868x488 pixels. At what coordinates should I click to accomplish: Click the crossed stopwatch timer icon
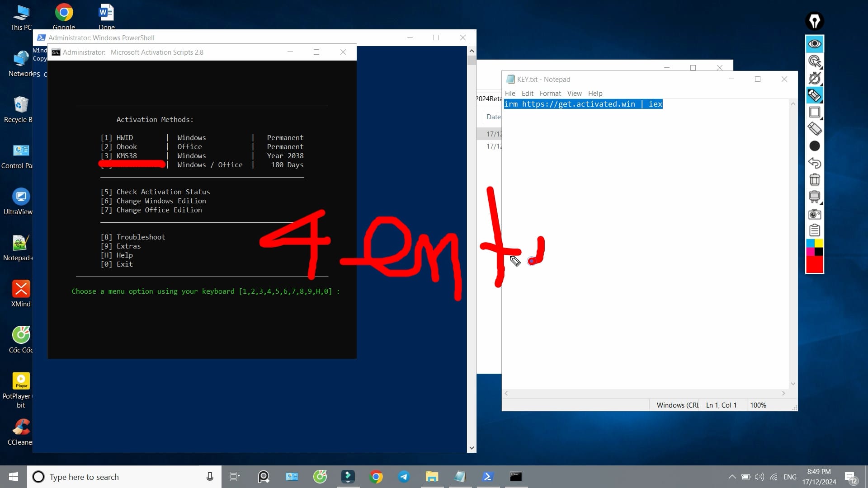[x=815, y=78]
